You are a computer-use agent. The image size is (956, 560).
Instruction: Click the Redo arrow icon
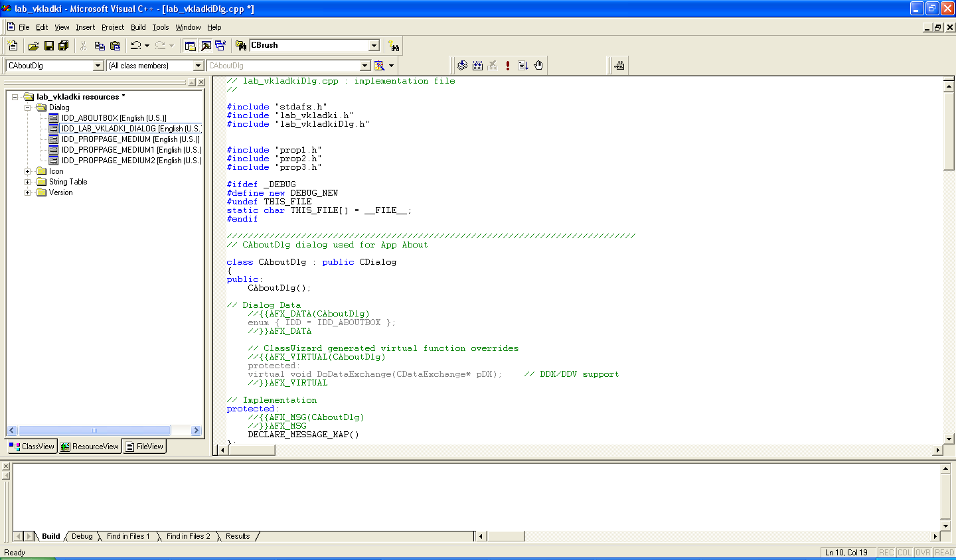point(160,46)
